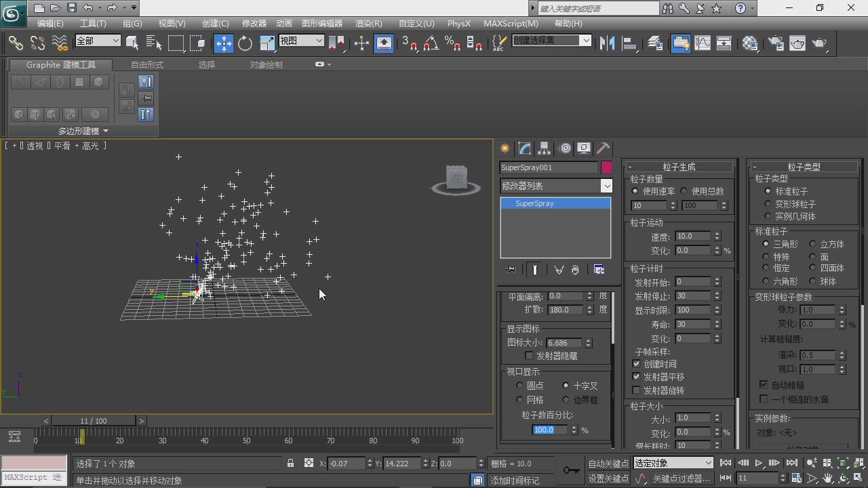Open the Rendering (渲染) menu
Viewport: 868px width, 488px height.
coord(368,23)
